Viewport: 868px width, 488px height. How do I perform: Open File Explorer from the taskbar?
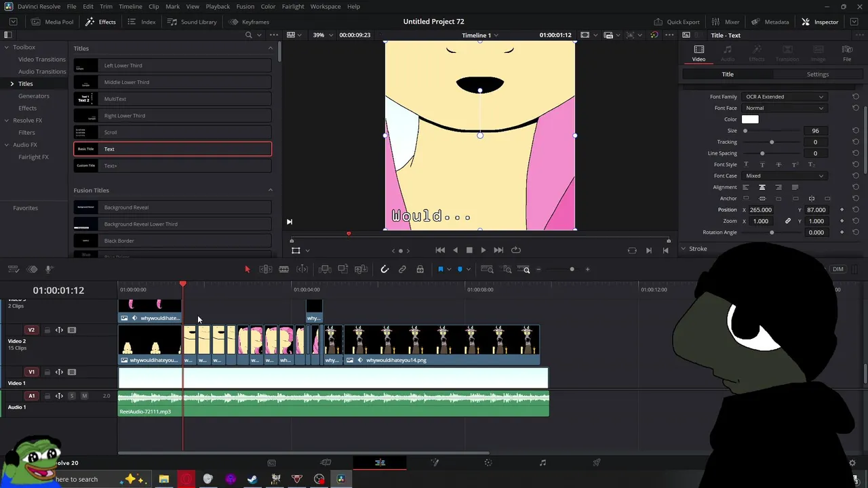[163, 479]
